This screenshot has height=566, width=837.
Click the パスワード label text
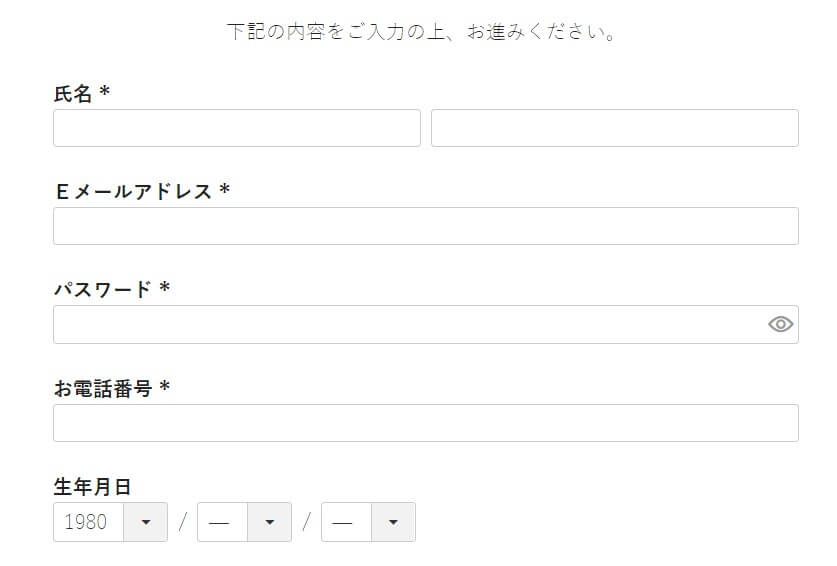click(103, 289)
